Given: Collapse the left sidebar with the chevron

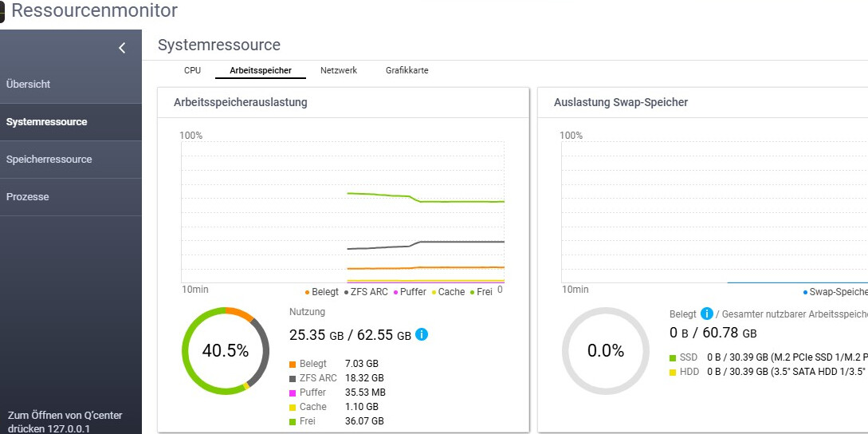Looking at the screenshot, I should pos(122,48).
